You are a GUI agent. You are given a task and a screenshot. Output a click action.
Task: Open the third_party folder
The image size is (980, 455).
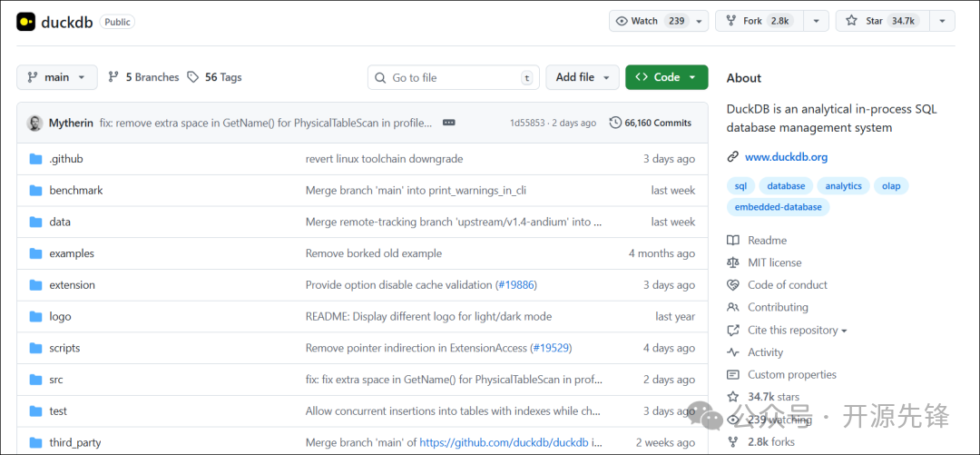[75, 442]
